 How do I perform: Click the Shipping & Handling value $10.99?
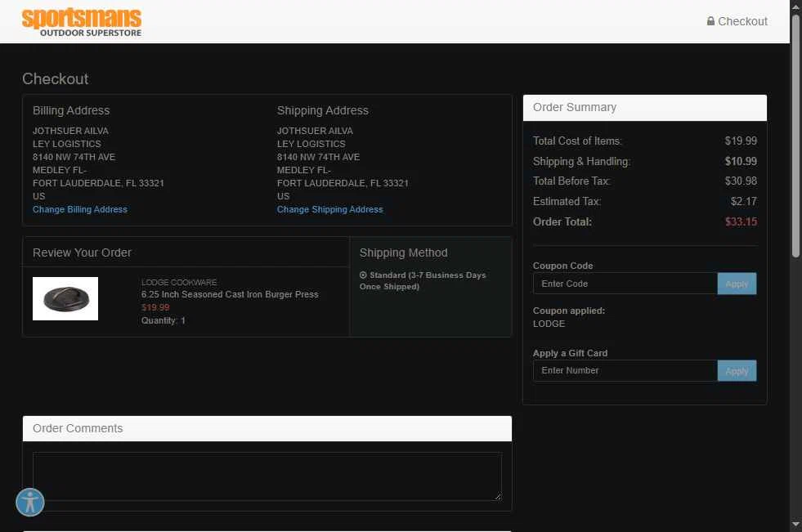coord(742,162)
